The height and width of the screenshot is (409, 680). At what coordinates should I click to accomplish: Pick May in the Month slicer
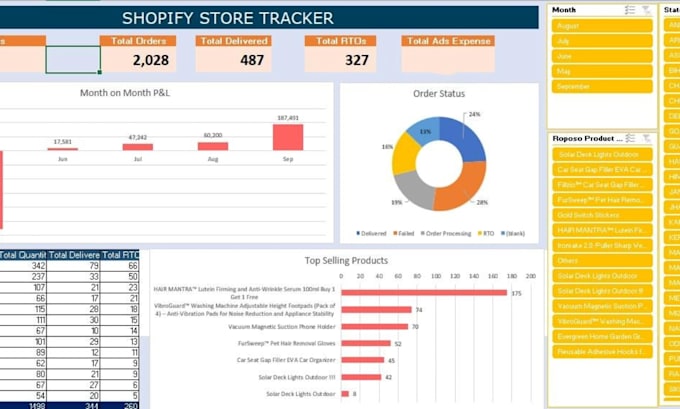[602, 71]
